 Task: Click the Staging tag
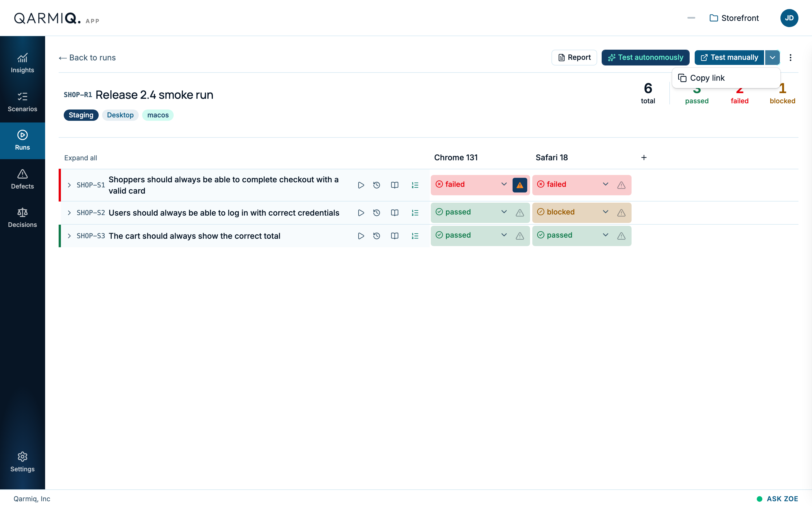pyautogui.click(x=81, y=115)
